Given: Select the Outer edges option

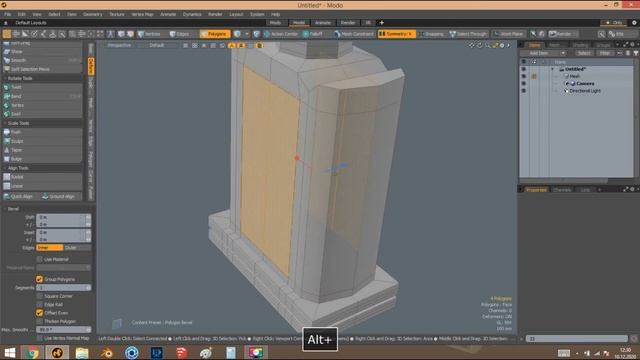Looking at the screenshot, I should click(x=77, y=248).
